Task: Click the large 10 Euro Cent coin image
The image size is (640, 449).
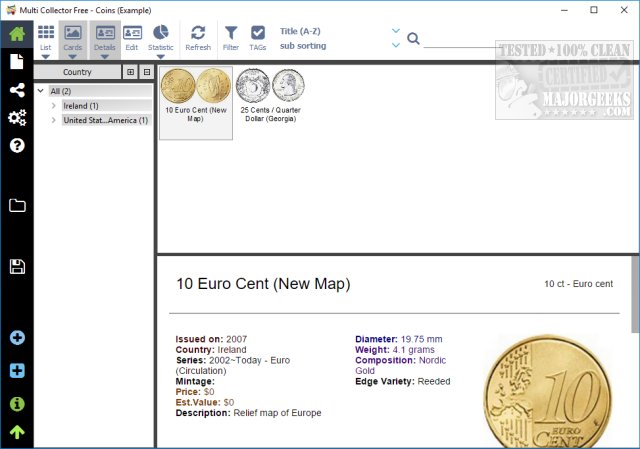Action: pos(548,391)
